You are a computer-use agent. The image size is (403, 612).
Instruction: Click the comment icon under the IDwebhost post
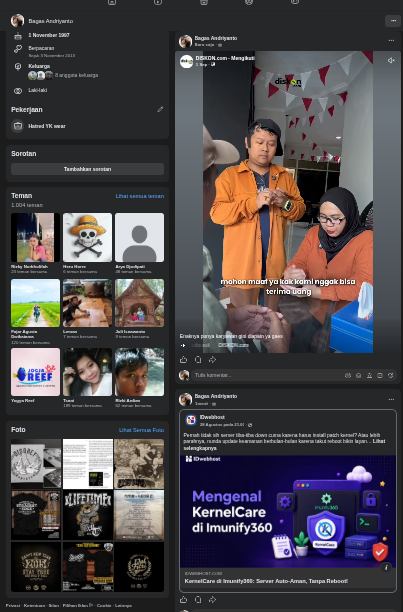(198, 600)
